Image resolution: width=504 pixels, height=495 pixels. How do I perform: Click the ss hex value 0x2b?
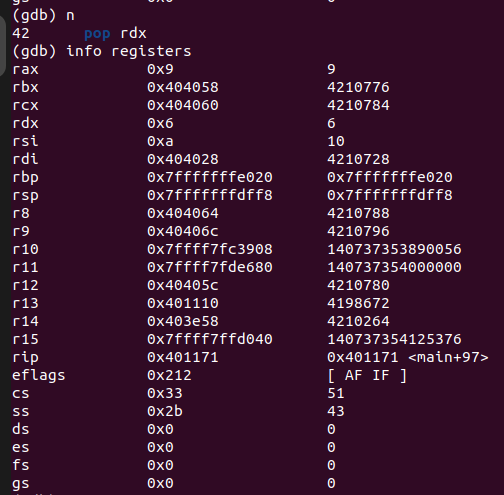[x=165, y=411]
